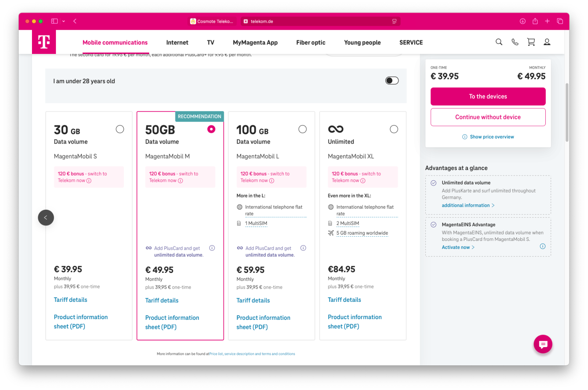
Task: Click Continue without device button
Action: pyautogui.click(x=488, y=117)
